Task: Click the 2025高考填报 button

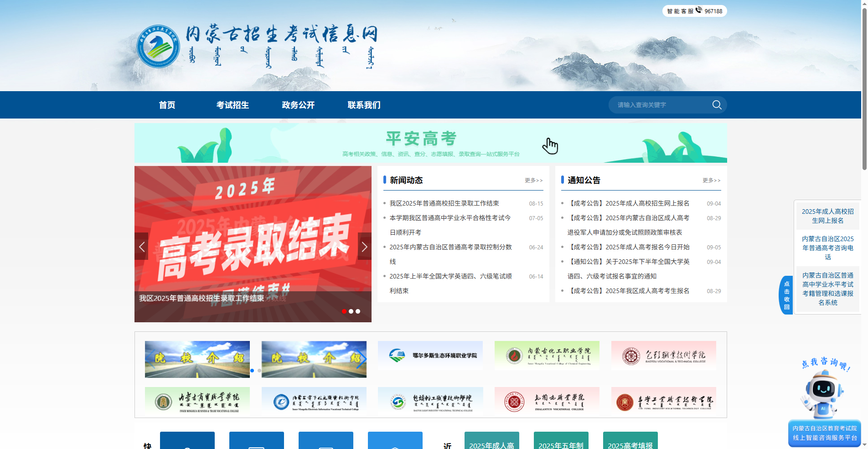Action: [x=630, y=444]
